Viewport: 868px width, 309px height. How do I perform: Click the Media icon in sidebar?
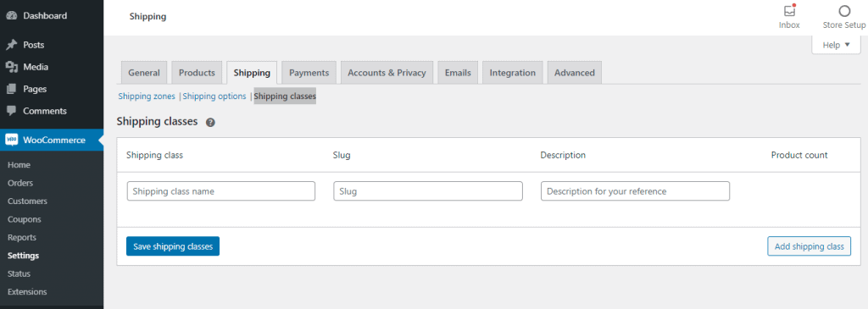[x=11, y=67]
